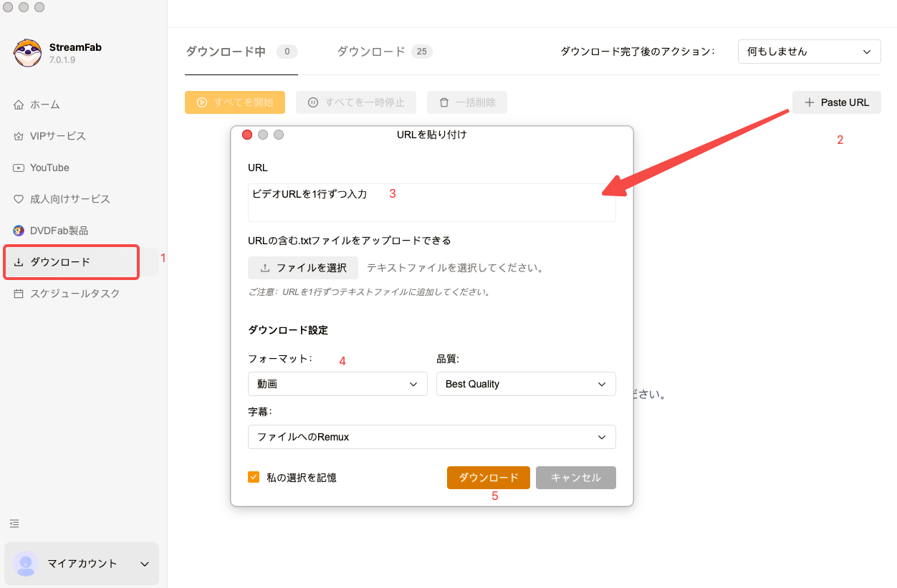The width and height of the screenshot is (897, 588).
Task: Open the 何もしません completion action dropdown
Action: (x=809, y=52)
